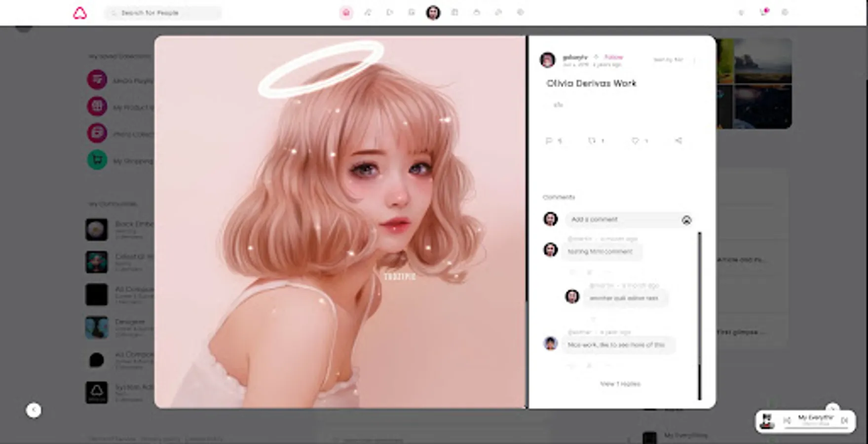Open the profile avatar in the top navigation
The width and height of the screenshot is (868, 444).
pos(433,13)
